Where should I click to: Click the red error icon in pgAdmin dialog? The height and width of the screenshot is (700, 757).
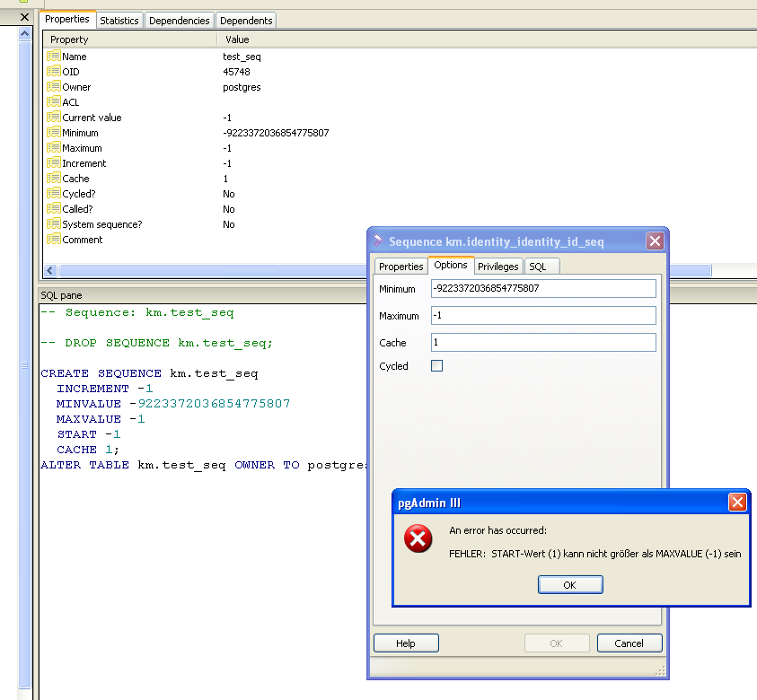(418, 538)
